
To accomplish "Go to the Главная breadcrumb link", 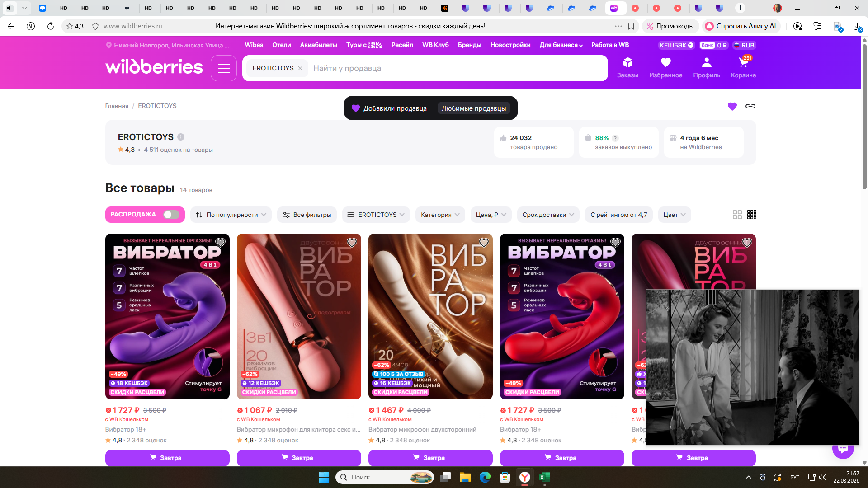I will [x=117, y=106].
